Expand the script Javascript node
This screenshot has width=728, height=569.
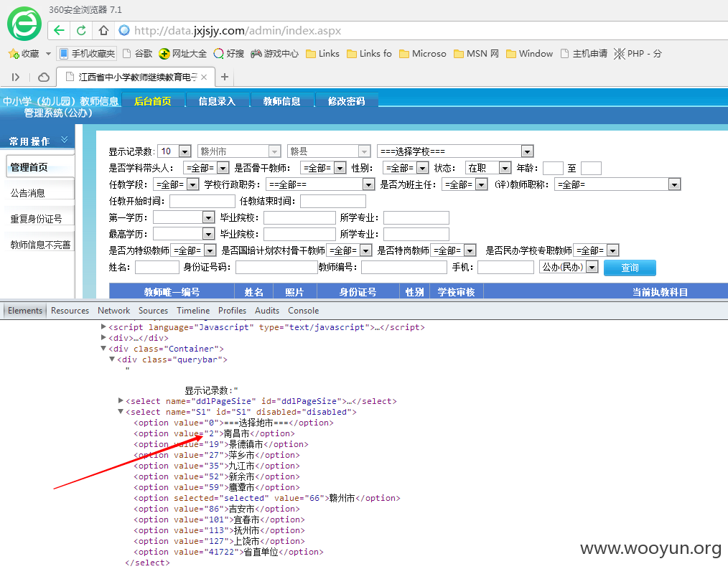(x=103, y=326)
